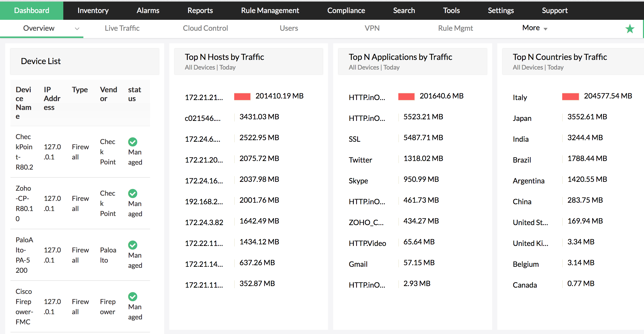This screenshot has height=334, width=644.
Task: Open the Alarms menu tab
Action: click(148, 10)
